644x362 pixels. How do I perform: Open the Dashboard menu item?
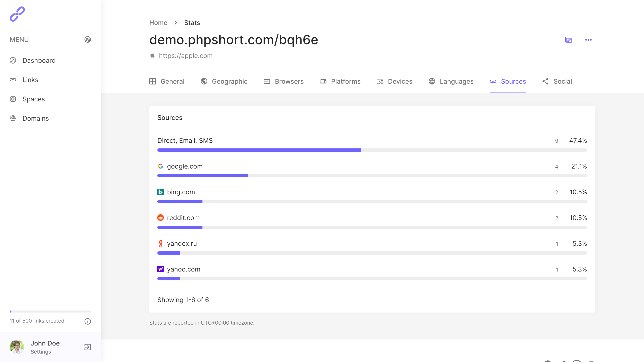tap(39, 61)
